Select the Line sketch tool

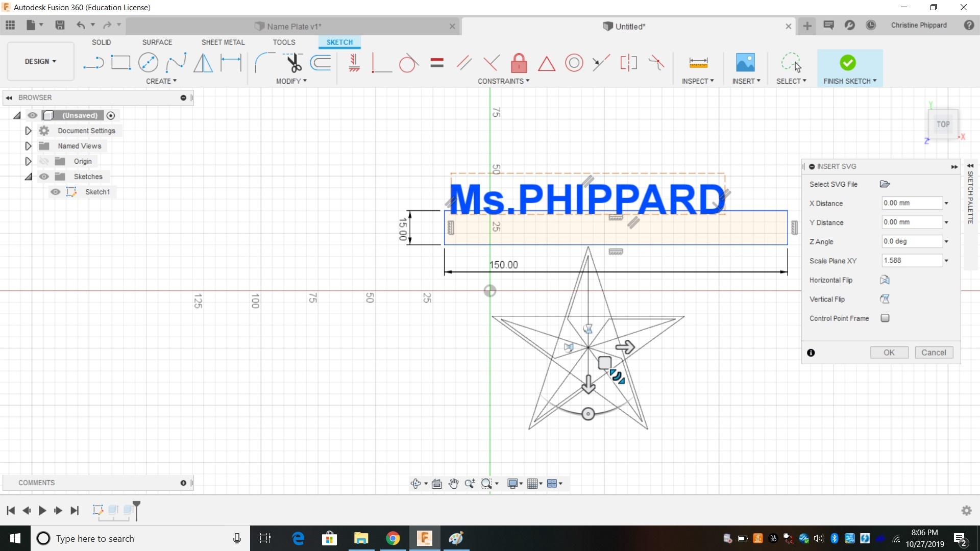[x=93, y=63]
